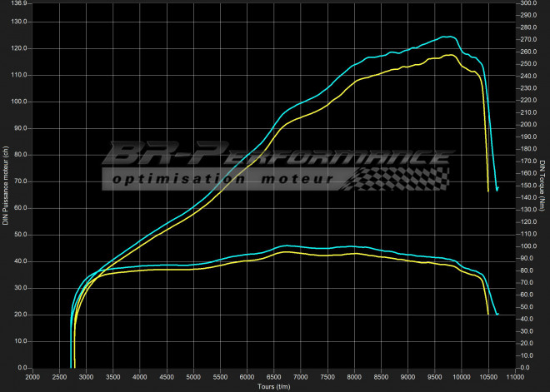Click the 136.9 label on the power axis
Viewport: 550px width, 392px height.
tap(18, 3)
